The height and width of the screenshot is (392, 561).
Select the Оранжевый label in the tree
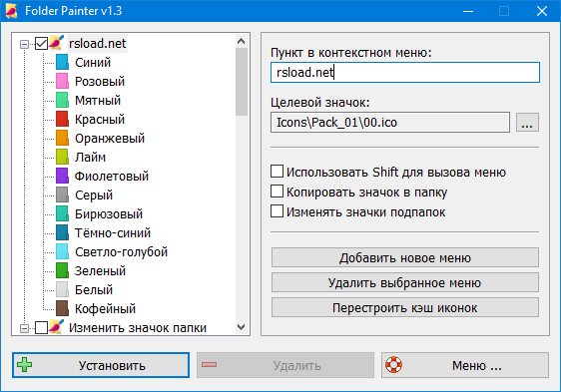tap(110, 139)
